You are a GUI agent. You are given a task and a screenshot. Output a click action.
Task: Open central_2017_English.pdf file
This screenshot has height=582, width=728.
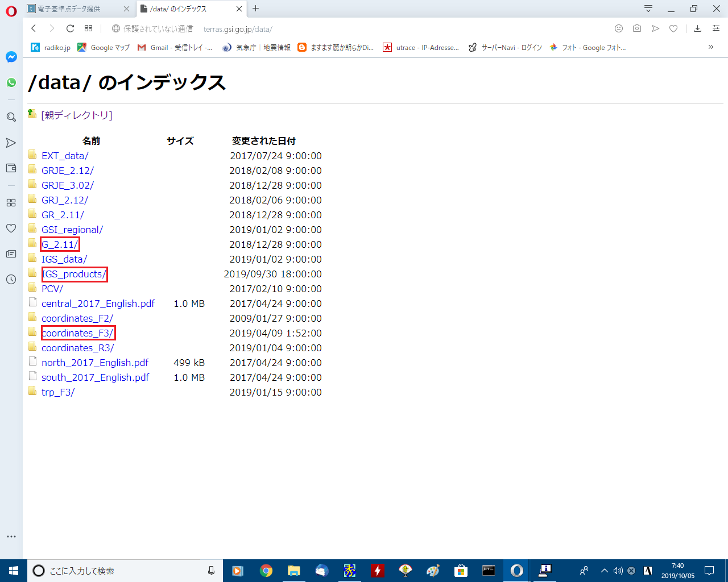click(x=98, y=304)
